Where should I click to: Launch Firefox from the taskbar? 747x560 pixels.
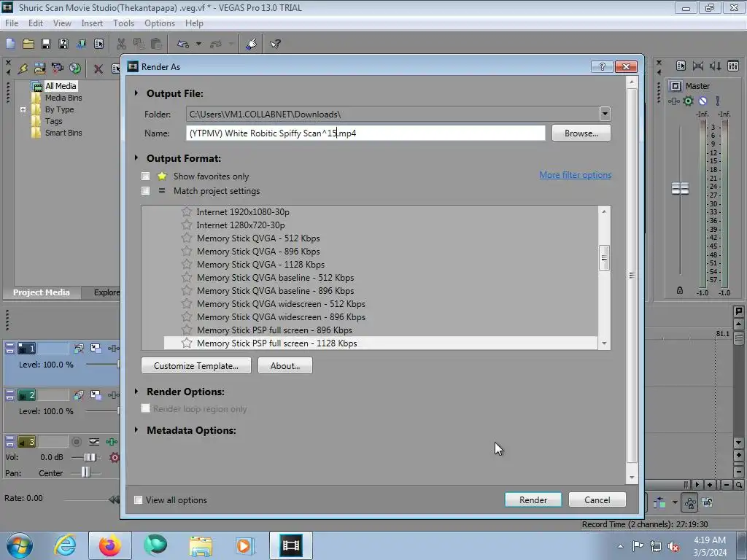click(109, 545)
